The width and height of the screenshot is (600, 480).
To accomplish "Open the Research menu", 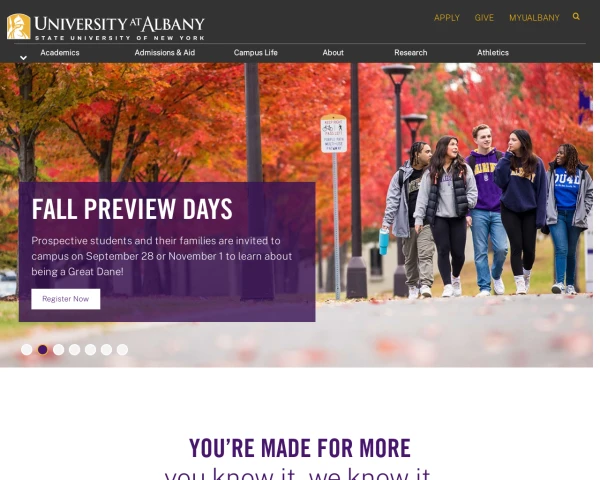I will [411, 53].
